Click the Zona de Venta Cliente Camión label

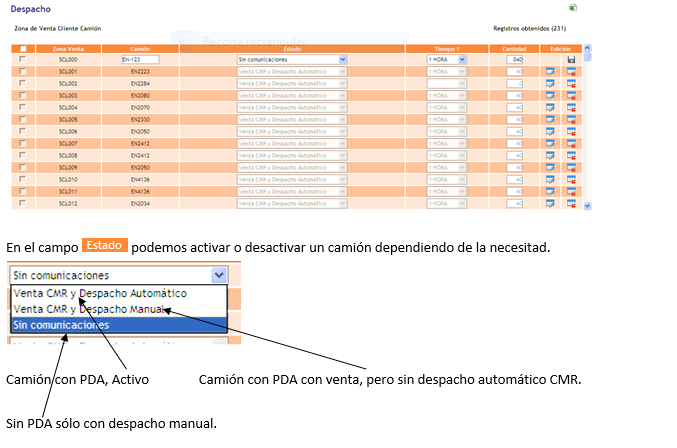coord(58,28)
